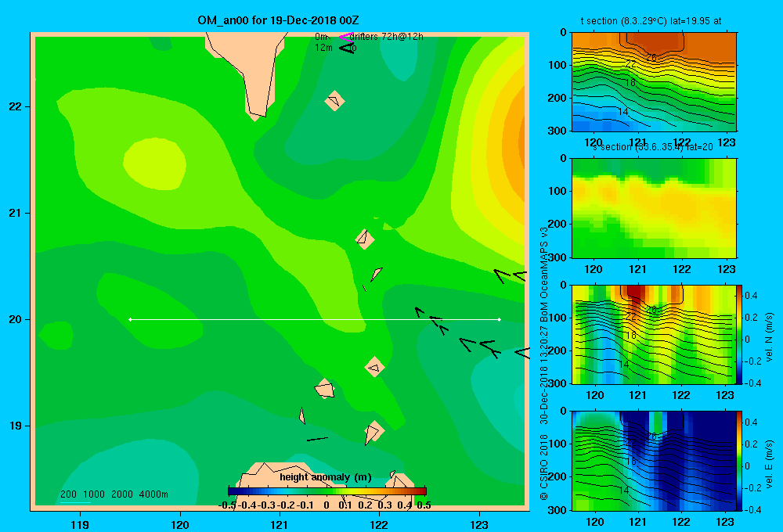
Task: Click the small island near 22N 121.5E
Action: 334,101
